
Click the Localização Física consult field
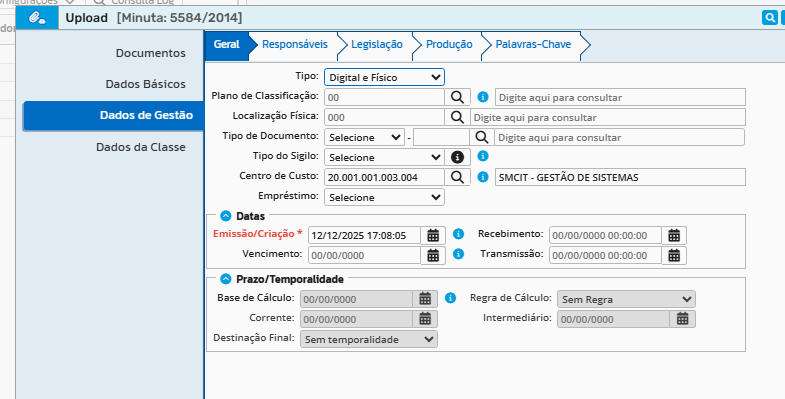point(608,117)
